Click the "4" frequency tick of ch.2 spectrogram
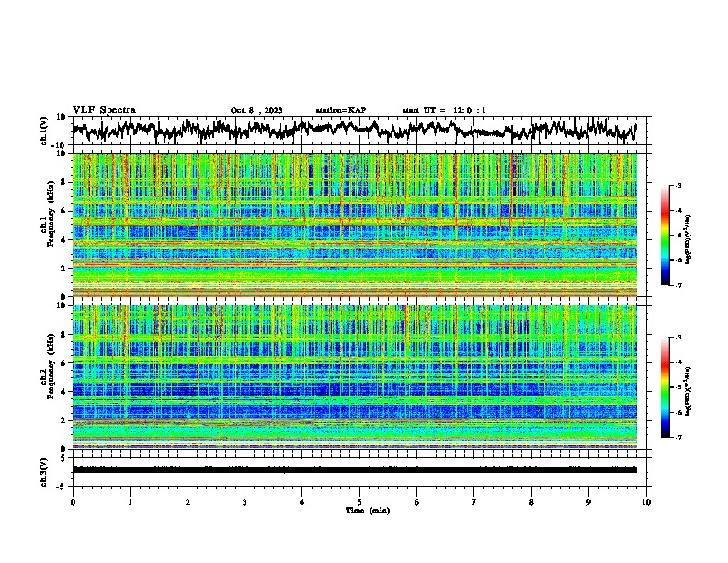The height and width of the screenshot is (563, 728). point(63,392)
